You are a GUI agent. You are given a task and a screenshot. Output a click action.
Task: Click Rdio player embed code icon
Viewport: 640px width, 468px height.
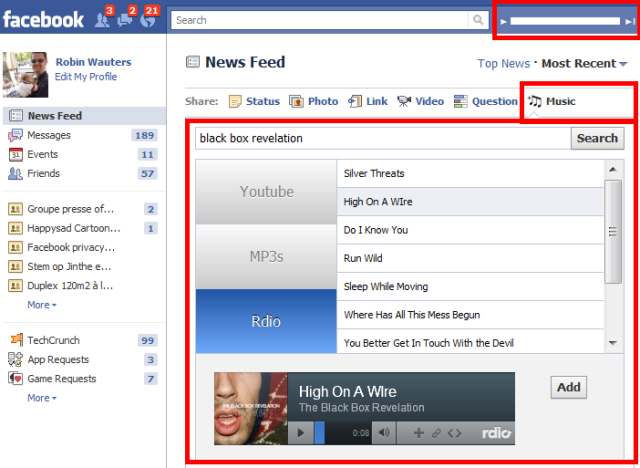pos(454,433)
